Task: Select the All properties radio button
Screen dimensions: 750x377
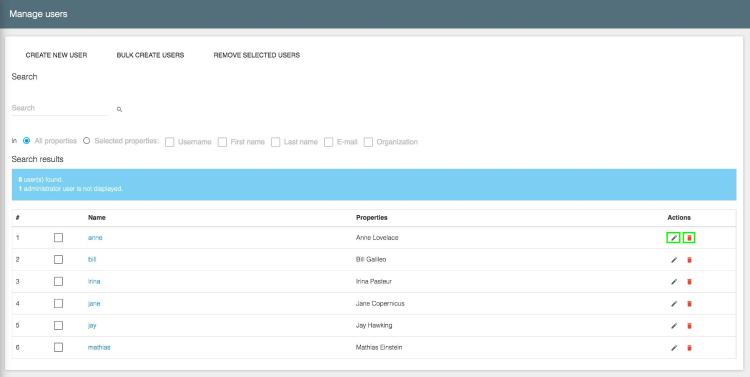Action: click(x=27, y=141)
